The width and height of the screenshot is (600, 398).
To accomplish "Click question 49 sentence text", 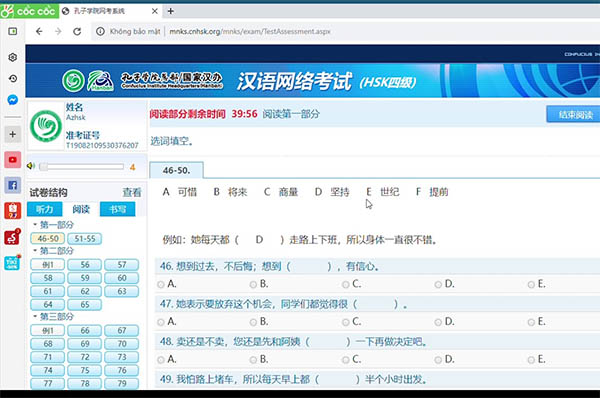I will point(293,379).
